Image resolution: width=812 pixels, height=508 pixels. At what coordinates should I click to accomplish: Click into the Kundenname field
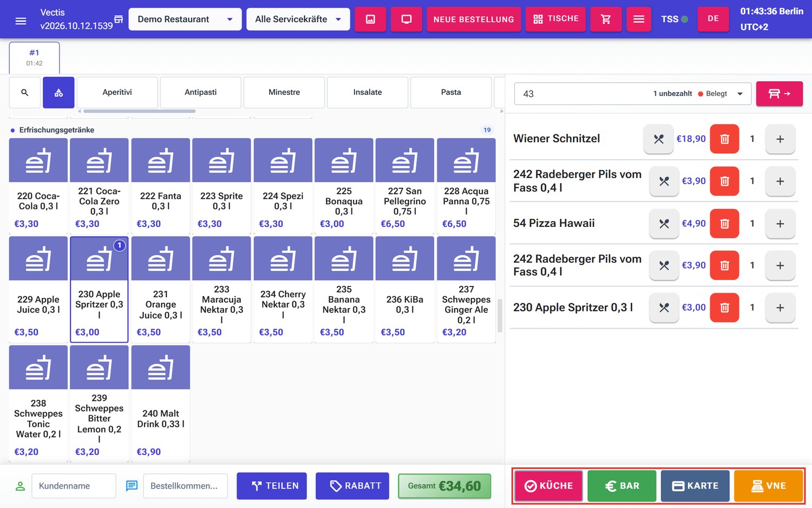(x=74, y=486)
